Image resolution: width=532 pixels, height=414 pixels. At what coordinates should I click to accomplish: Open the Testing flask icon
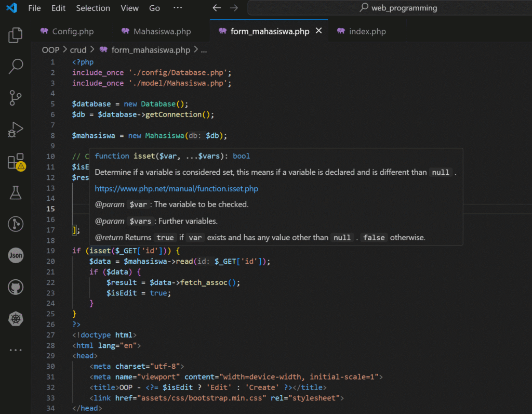pos(16,193)
